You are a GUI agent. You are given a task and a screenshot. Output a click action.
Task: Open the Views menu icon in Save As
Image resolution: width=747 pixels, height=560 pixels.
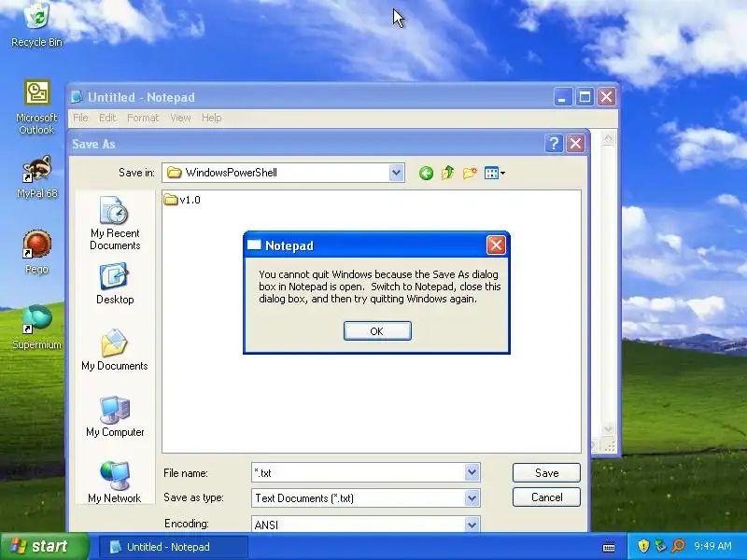click(495, 173)
